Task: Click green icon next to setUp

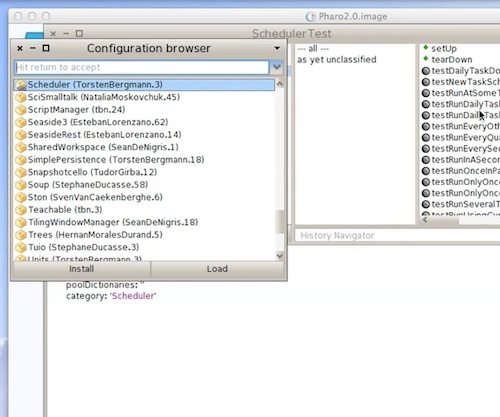Action: 426,48
